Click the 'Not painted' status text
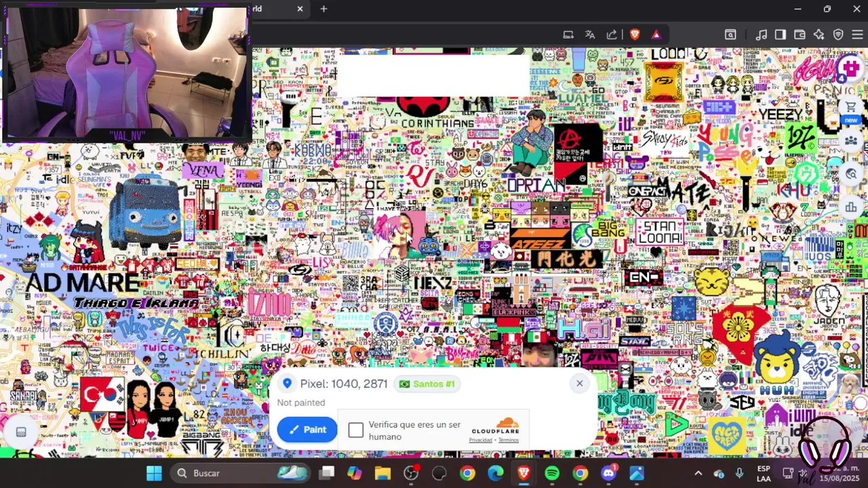Screen dimensions: 868x488 click(301, 403)
